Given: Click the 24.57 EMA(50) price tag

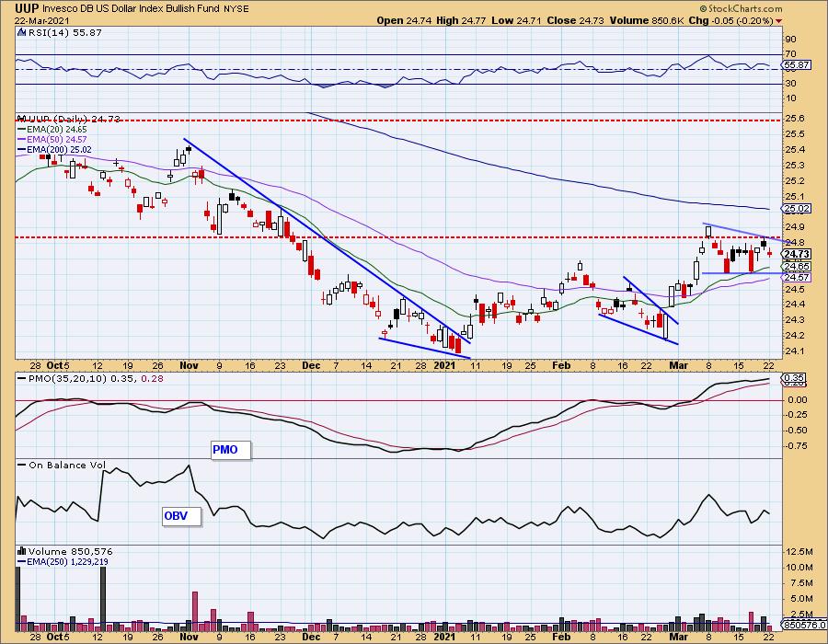Looking at the screenshot, I should [797, 277].
